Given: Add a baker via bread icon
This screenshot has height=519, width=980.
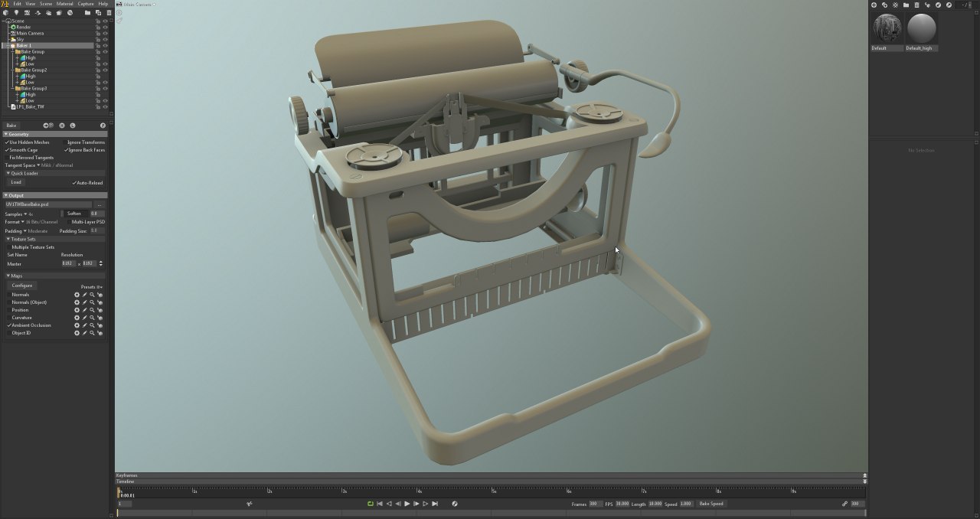Looking at the screenshot, I should [59, 12].
